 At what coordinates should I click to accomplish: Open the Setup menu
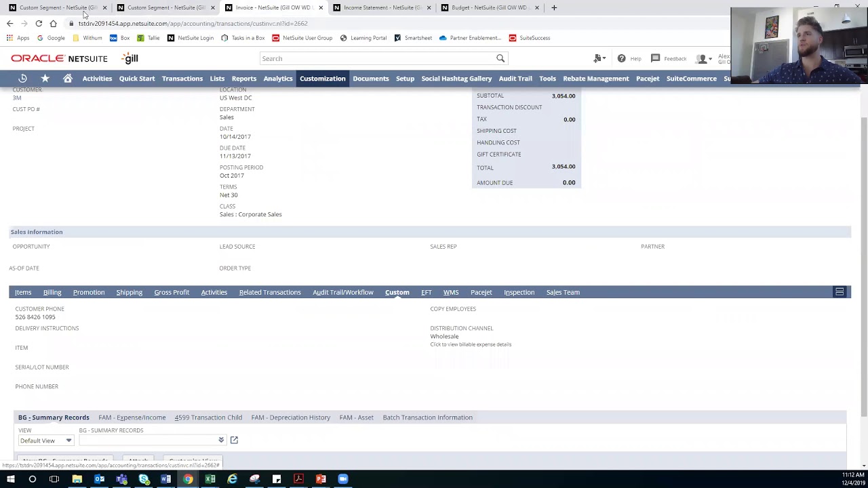coord(405,79)
